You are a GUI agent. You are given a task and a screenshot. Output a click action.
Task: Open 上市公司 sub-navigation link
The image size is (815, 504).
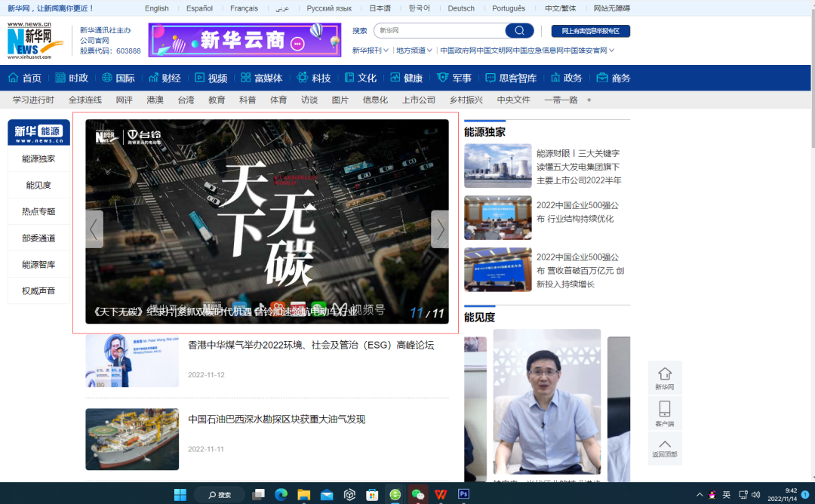click(418, 100)
